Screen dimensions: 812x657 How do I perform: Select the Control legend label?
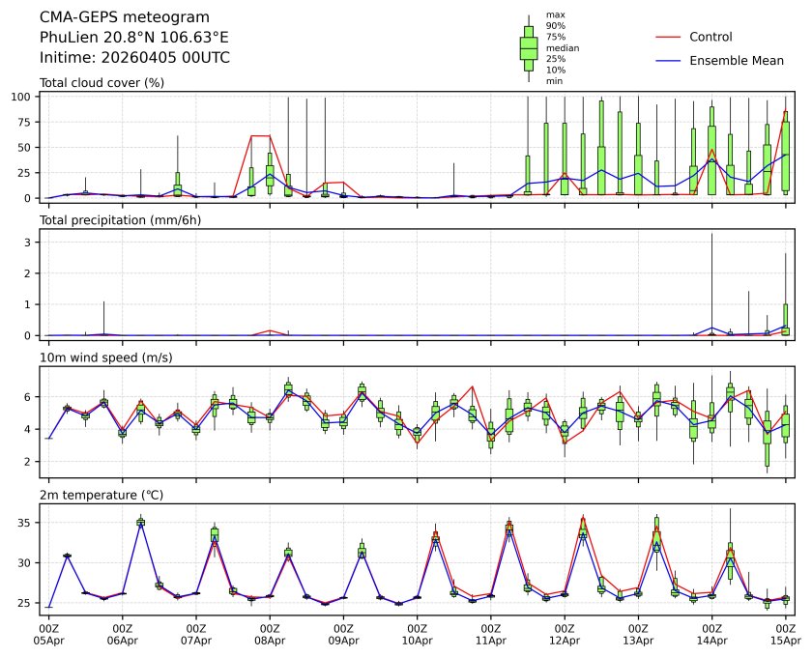pos(710,37)
